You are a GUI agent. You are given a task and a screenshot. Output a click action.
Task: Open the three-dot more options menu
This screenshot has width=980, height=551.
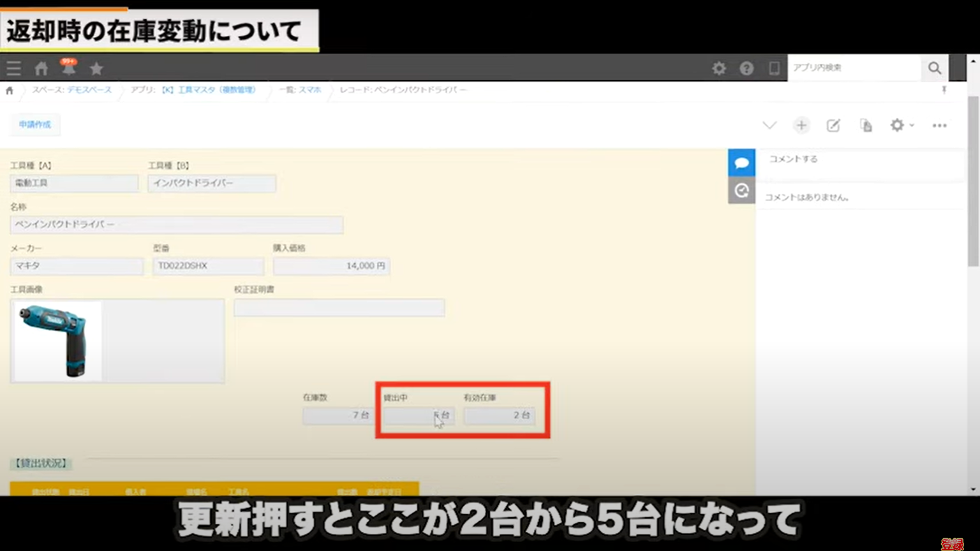click(x=939, y=125)
